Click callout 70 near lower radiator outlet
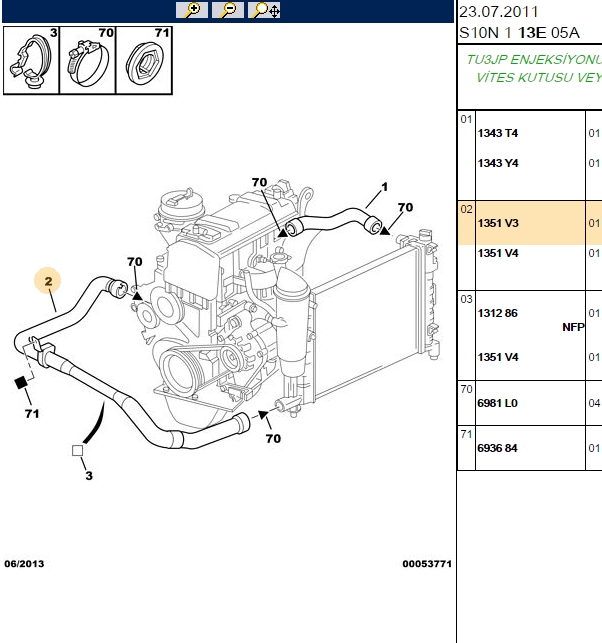Screen dimensions: 602x643 [273, 439]
